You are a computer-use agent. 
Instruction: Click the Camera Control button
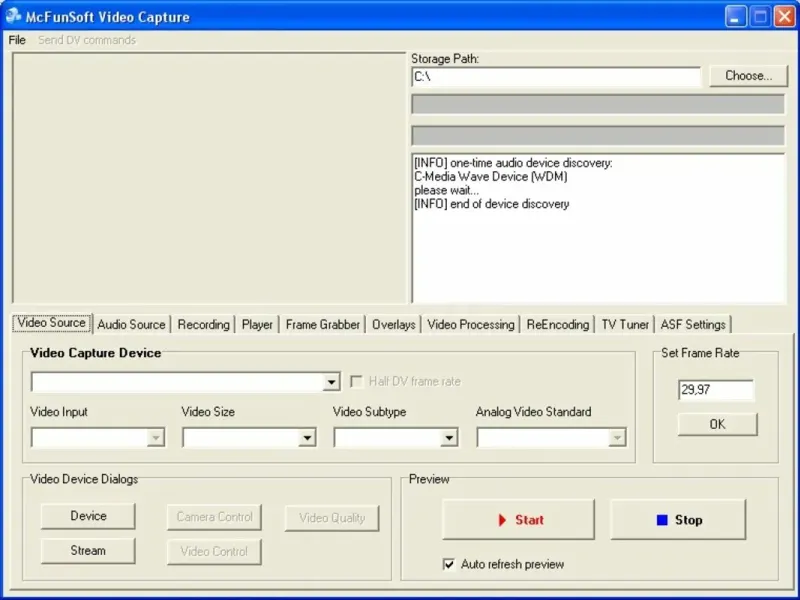(x=214, y=517)
